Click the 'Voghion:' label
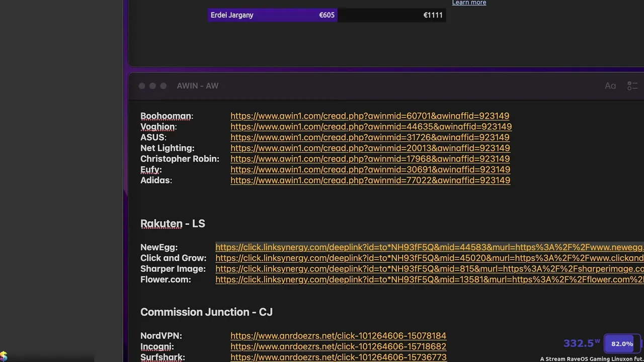The height and width of the screenshot is (362, 644). coord(158,127)
